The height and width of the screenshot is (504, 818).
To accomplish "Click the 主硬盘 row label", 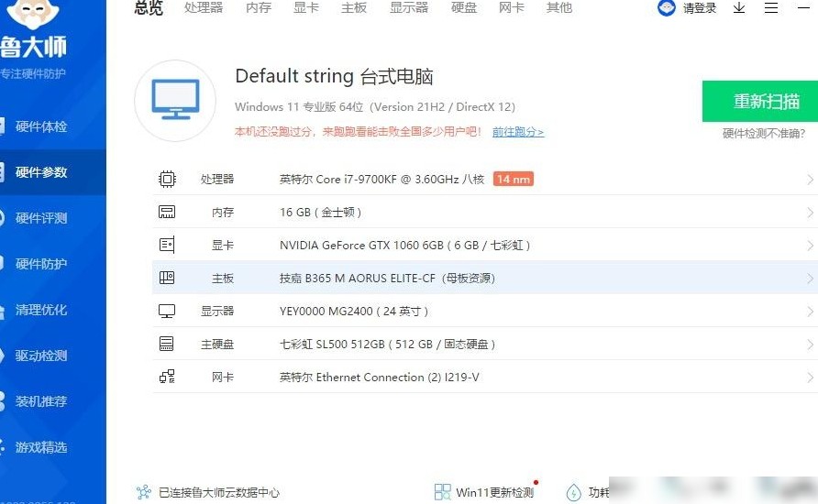I will pos(217,345).
